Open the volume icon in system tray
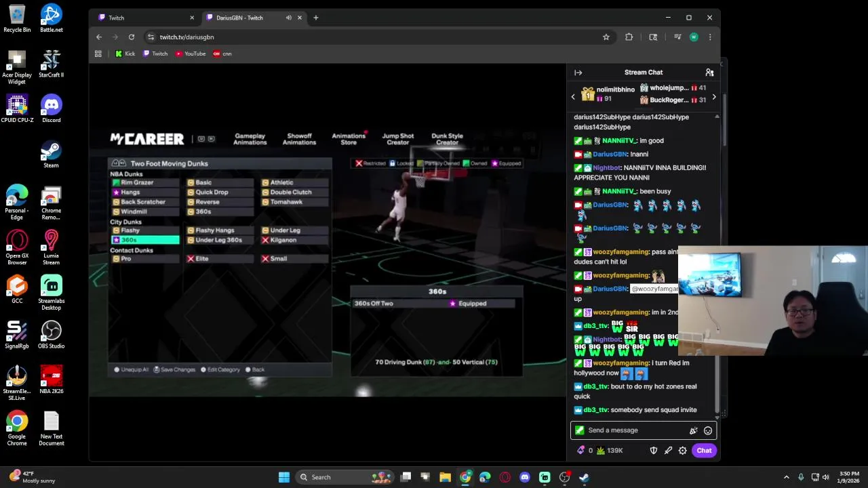Image resolution: width=868 pixels, height=488 pixels. point(827,477)
